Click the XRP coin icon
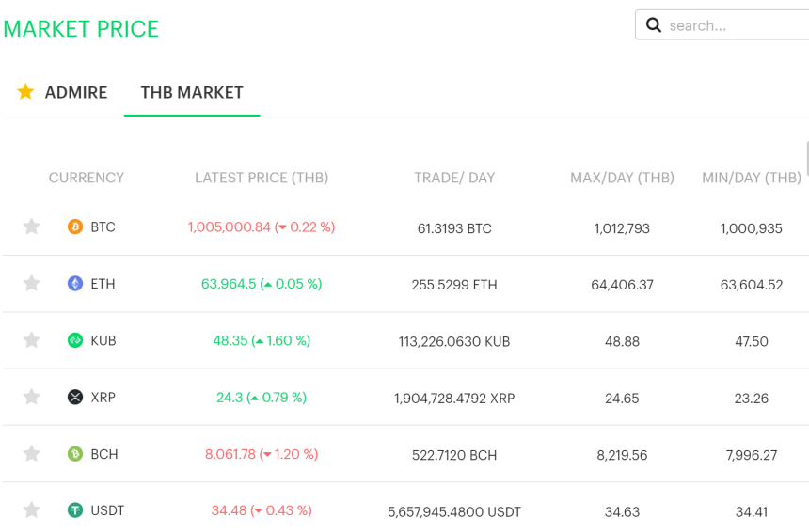 pyautogui.click(x=75, y=398)
